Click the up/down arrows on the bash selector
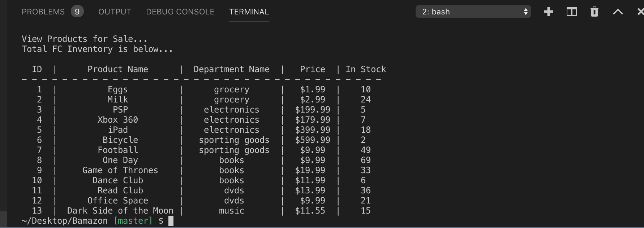644x228 pixels. tap(526, 12)
